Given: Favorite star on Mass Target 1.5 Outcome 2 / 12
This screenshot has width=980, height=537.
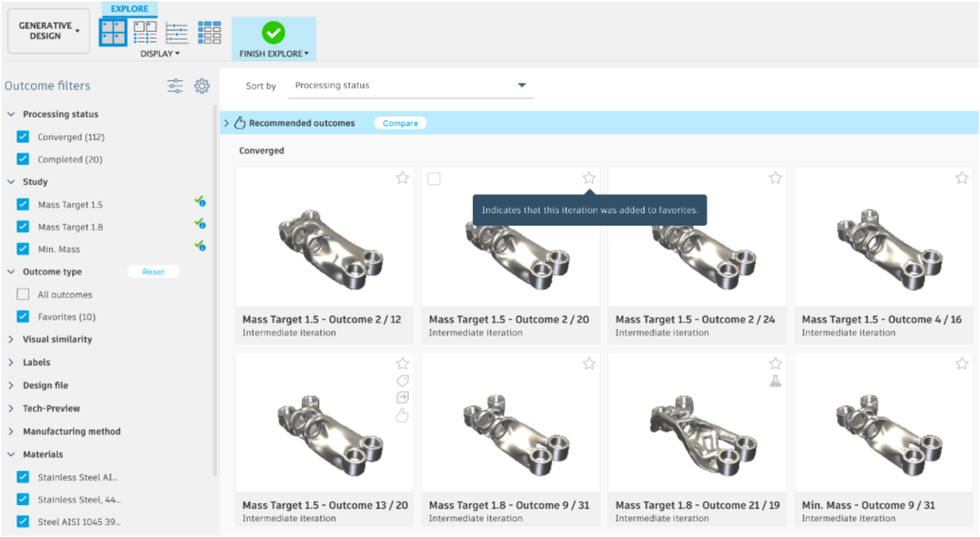Looking at the screenshot, I should 402,178.
